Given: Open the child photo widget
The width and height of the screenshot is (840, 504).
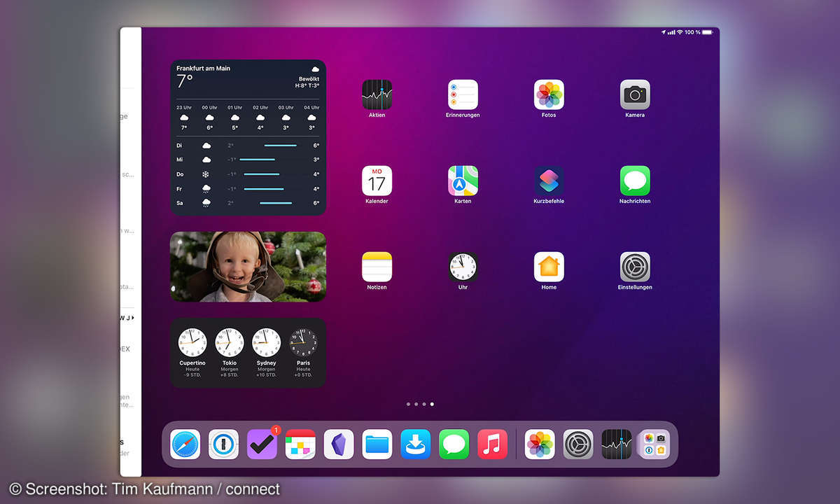Looking at the screenshot, I should (248, 267).
